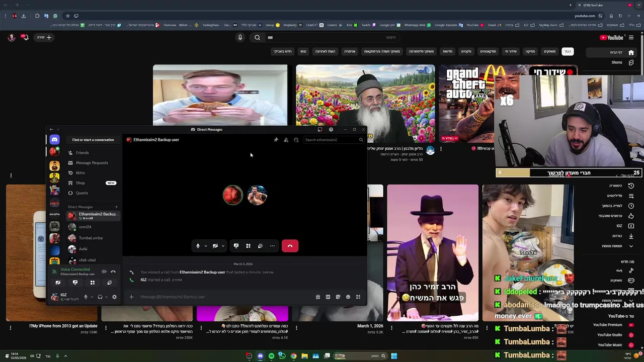The image size is (644, 362).
Task: Show user profile icon in Discord header
Action: point(296,140)
